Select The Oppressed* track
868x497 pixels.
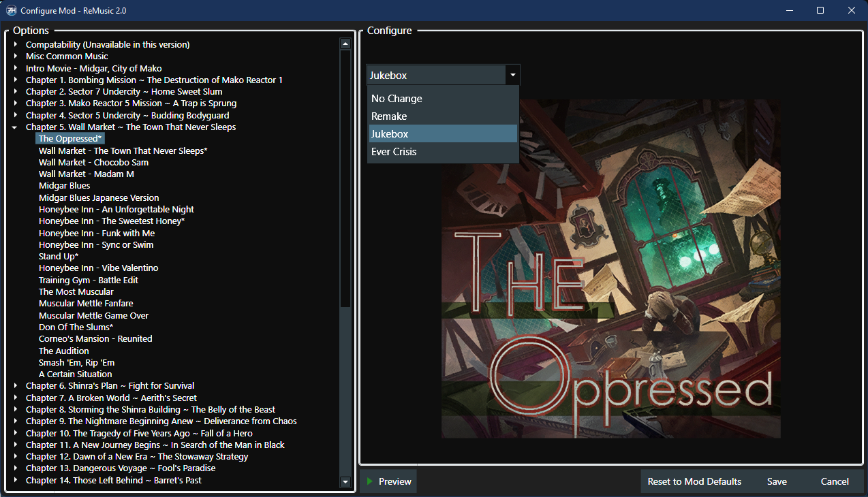tap(70, 138)
